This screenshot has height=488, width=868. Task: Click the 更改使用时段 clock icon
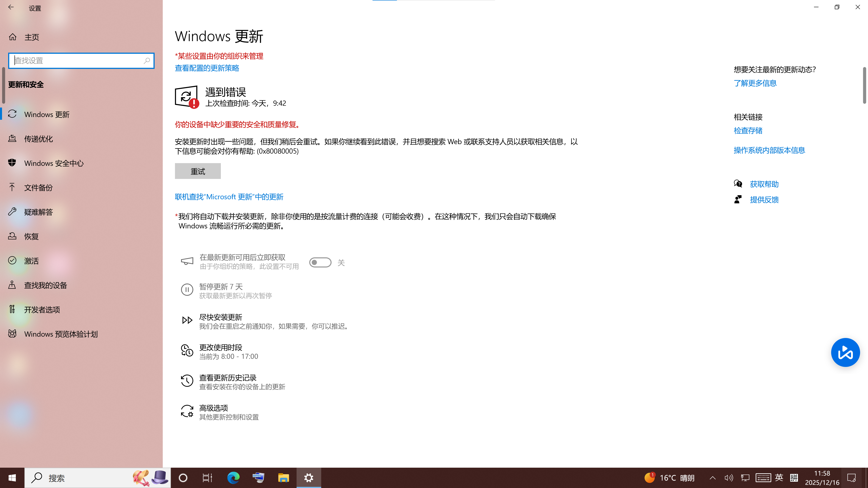pos(187,350)
